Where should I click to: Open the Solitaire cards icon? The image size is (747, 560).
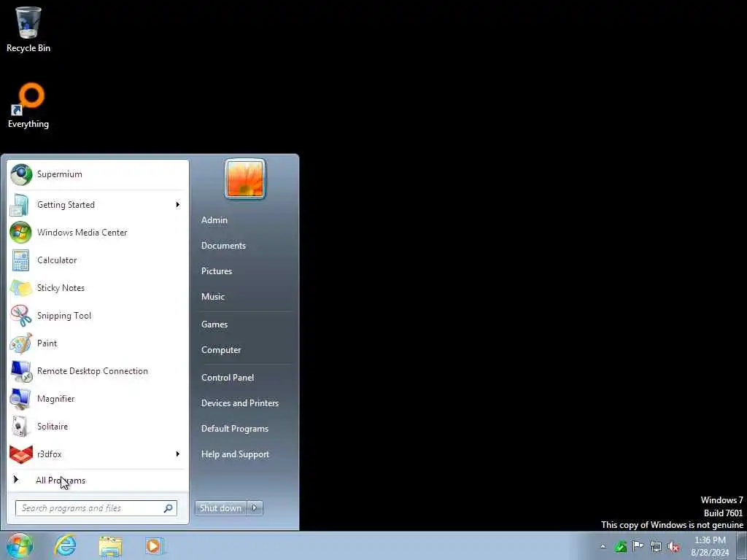pos(20,426)
